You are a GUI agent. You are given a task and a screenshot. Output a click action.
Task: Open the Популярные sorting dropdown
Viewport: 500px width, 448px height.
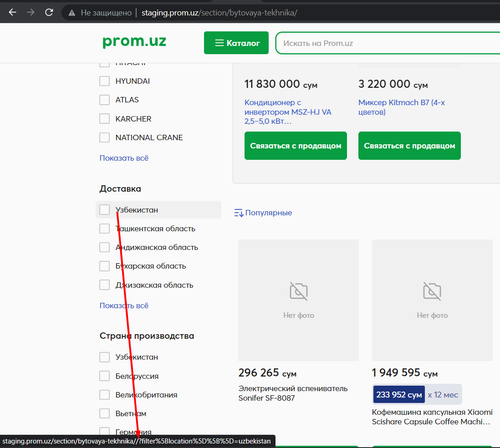(263, 213)
